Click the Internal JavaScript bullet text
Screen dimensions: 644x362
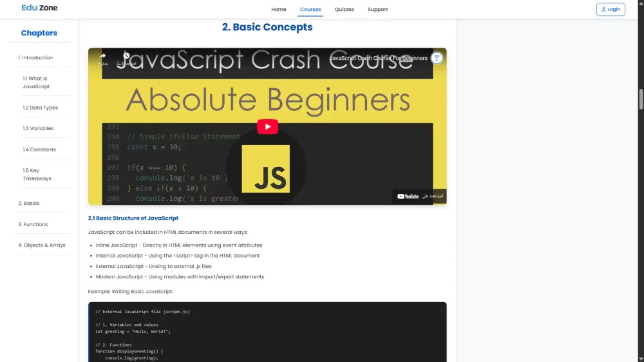coord(178,255)
